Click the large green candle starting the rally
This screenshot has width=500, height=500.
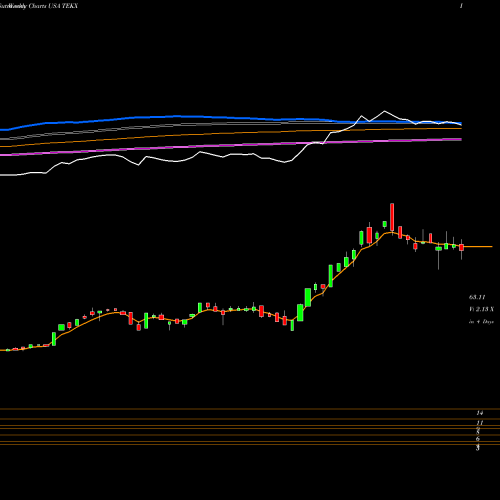pyautogui.click(x=300, y=312)
